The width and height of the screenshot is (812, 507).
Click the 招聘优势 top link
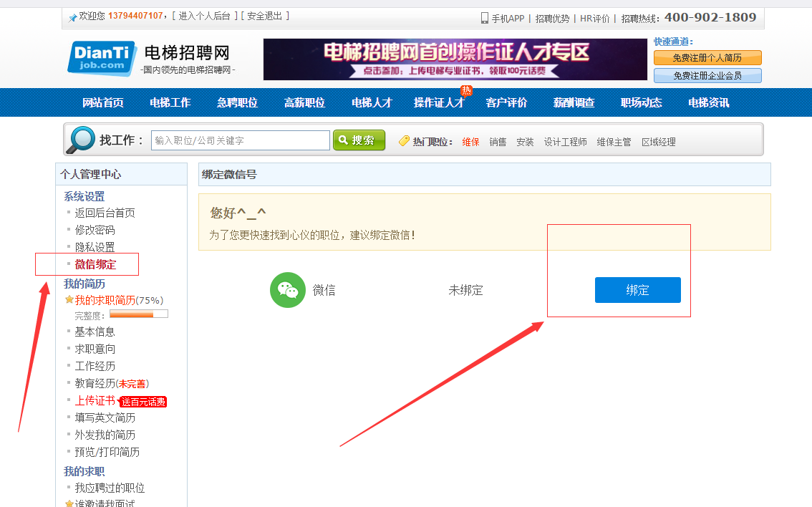tap(552, 19)
